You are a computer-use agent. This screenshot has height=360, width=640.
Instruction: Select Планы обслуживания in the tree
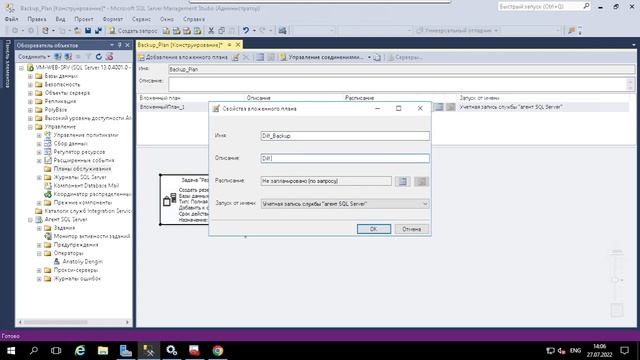82,169
